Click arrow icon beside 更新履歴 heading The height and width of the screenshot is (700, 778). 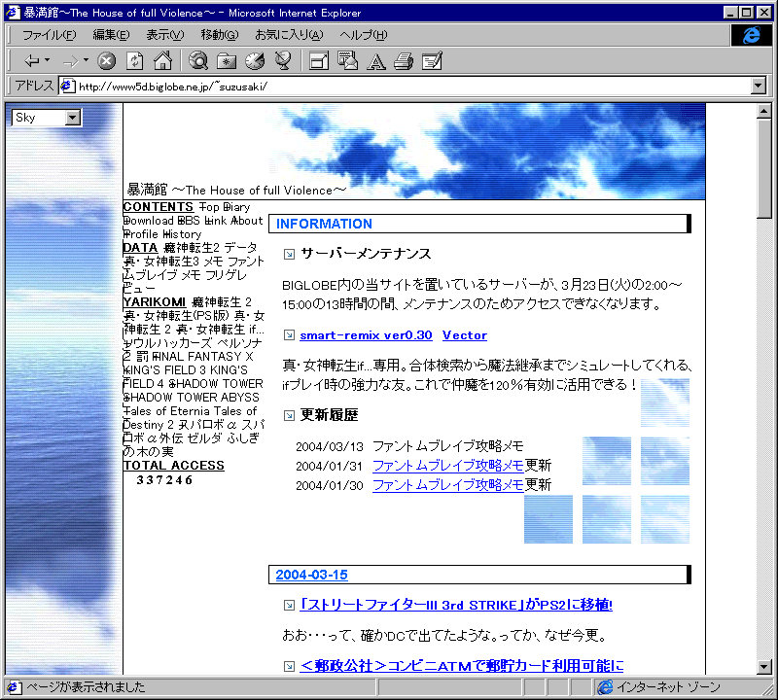[x=289, y=416]
